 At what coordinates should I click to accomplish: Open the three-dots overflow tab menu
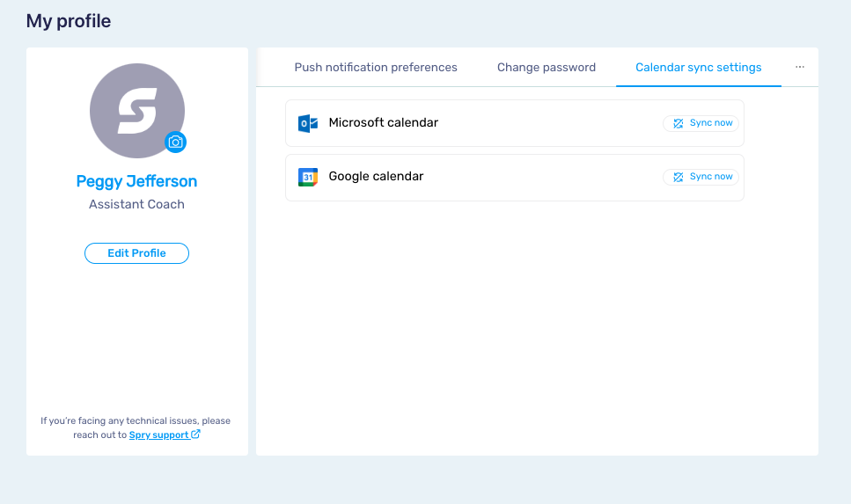[x=800, y=67]
